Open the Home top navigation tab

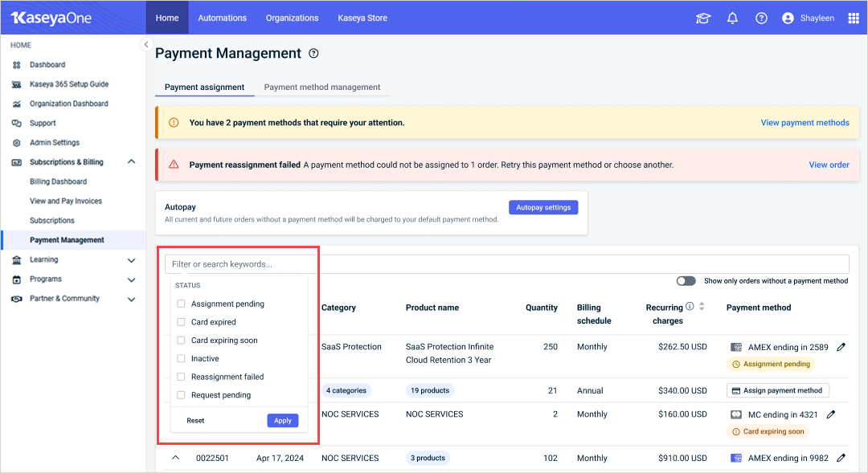167,18
